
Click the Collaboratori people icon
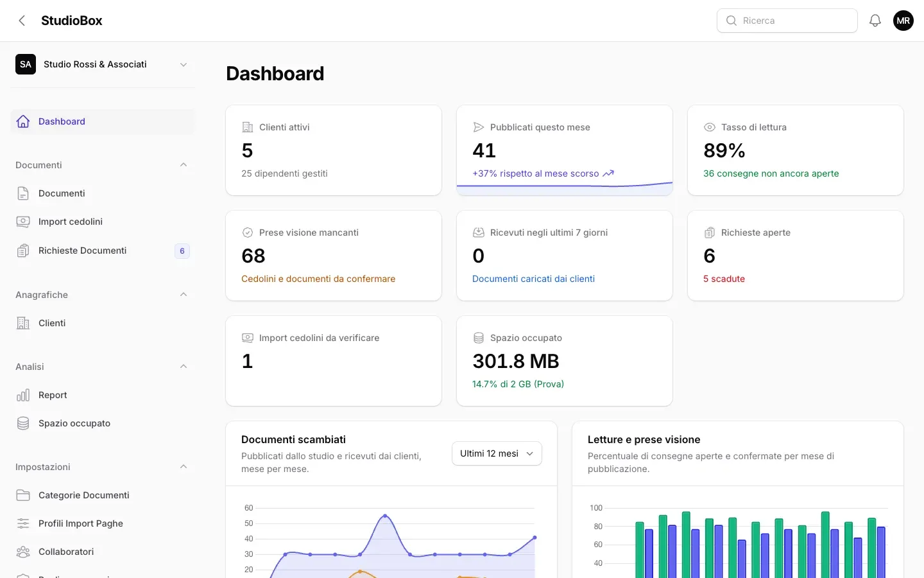point(23,552)
